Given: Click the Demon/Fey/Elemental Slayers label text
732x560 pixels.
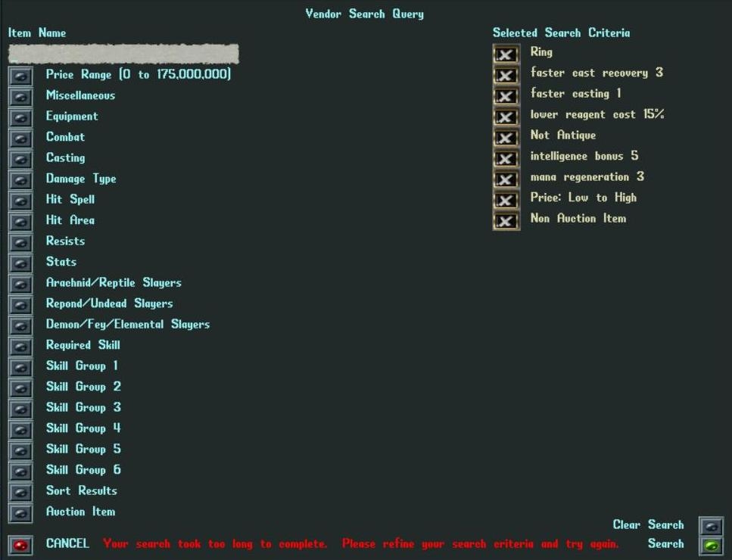Looking at the screenshot, I should pyautogui.click(x=127, y=325).
